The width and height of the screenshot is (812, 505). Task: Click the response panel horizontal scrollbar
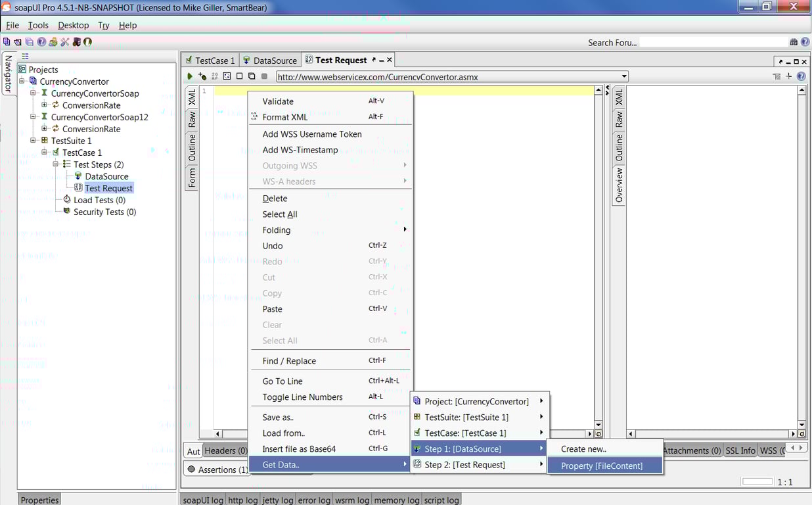pyautogui.click(x=713, y=434)
